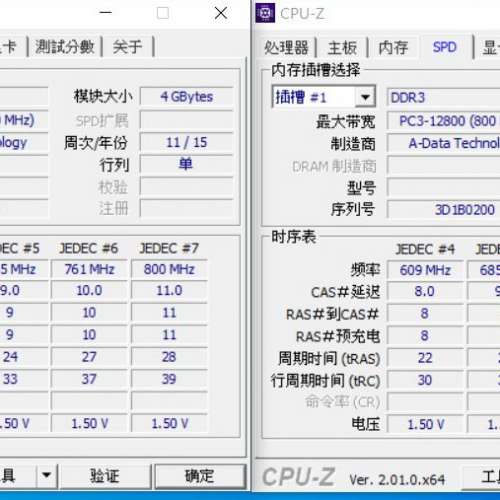500x500 pixels.
Task: Close the left CPU-Z window
Action: coord(221,13)
